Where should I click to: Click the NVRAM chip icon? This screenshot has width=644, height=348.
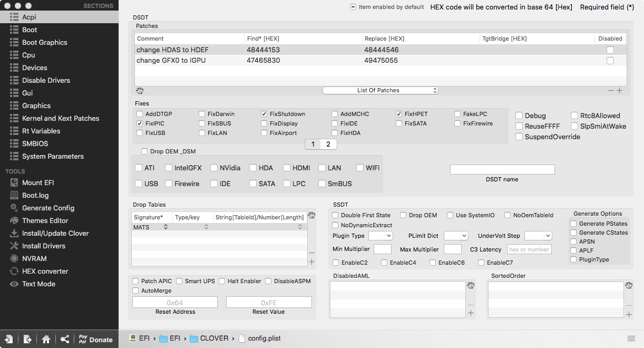(14, 258)
